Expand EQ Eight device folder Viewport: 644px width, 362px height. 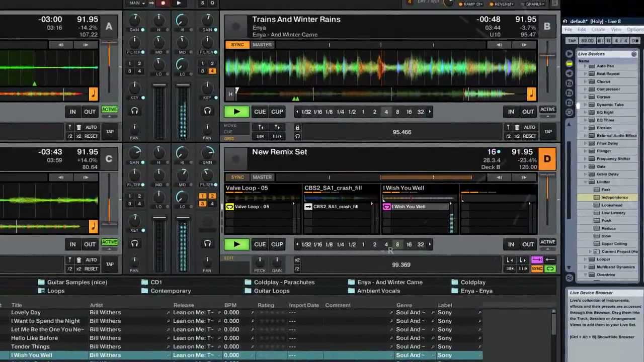point(585,112)
